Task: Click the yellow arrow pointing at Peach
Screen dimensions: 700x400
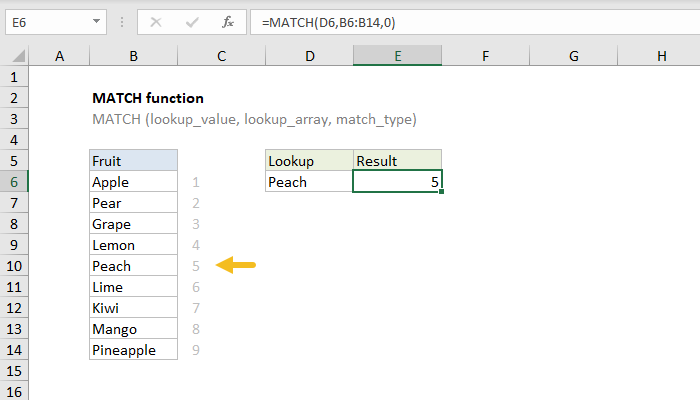Action: click(237, 265)
